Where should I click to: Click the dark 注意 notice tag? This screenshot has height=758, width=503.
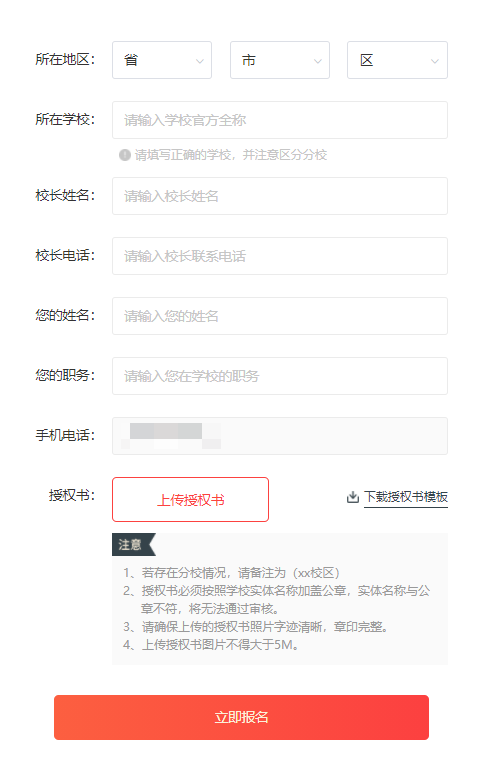[134, 544]
